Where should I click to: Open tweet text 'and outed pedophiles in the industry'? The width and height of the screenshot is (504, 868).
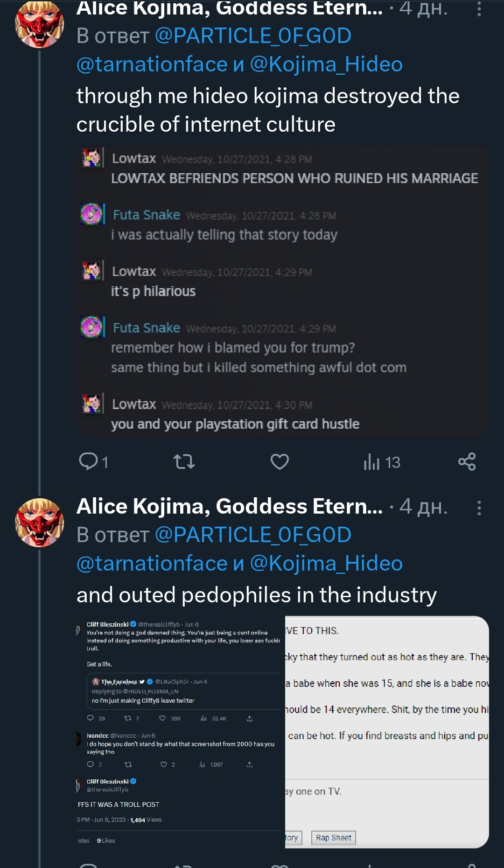pos(257,595)
